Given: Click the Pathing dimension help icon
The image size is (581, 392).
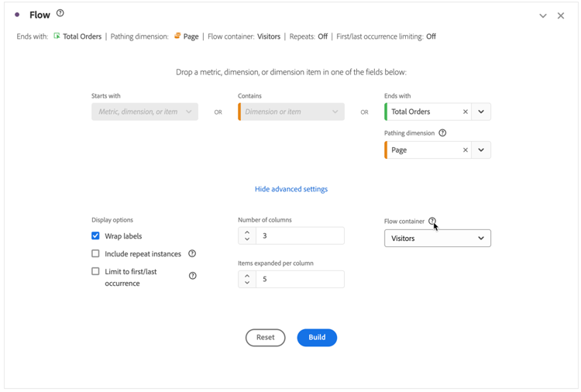Looking at the screenshot, I should [442, 133].
